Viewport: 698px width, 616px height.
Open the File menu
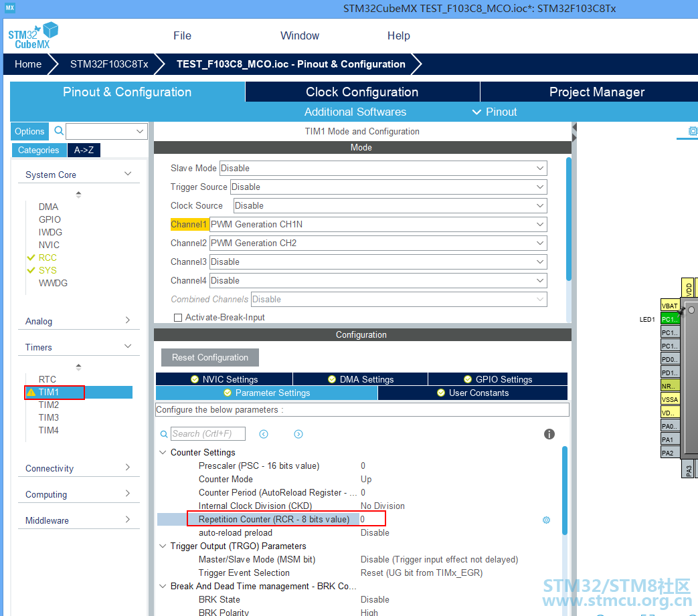pyautogui.click(x=182, y=35)
